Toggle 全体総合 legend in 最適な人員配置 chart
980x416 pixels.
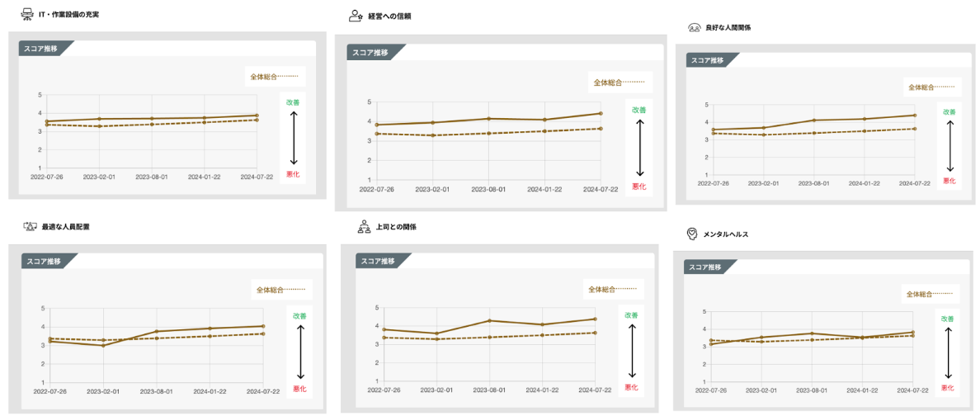coord(281,290)
